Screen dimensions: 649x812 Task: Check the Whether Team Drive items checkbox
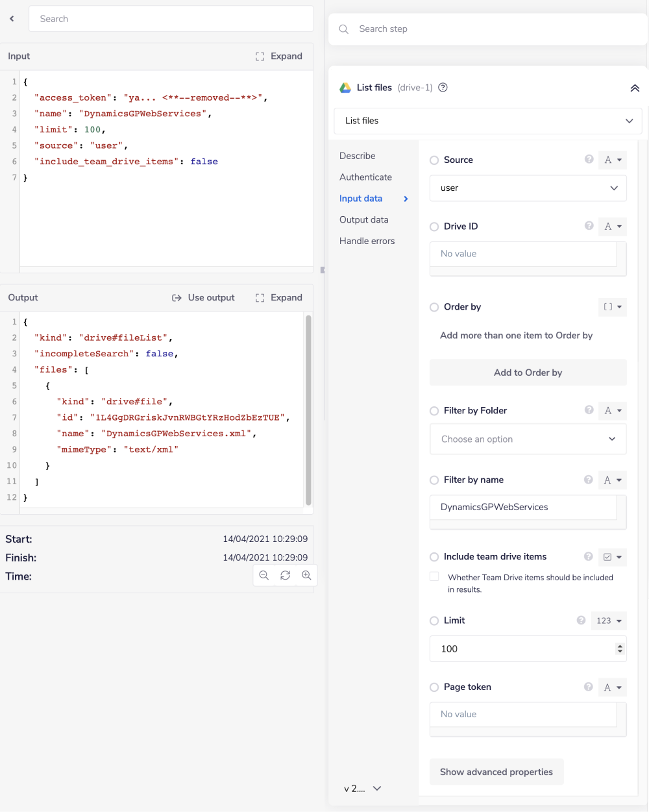click(x=434, y=578)
